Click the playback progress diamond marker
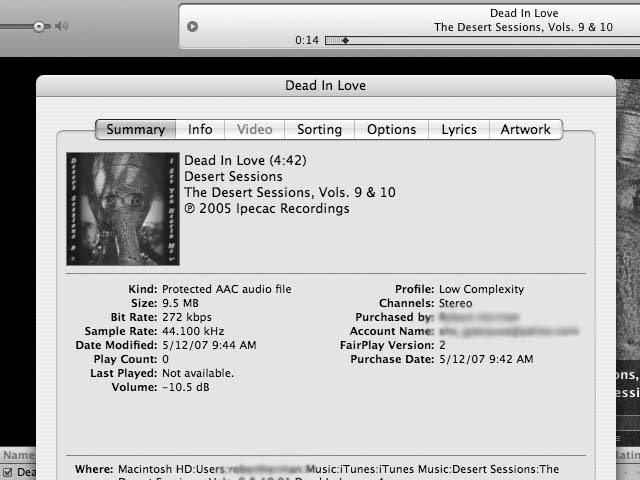 pyautogui.click(x=345, y=40)
